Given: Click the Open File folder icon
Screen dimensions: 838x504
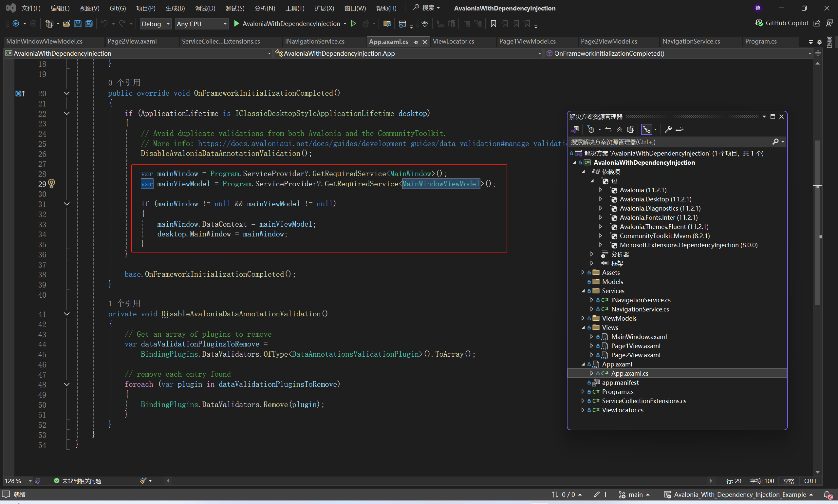Looking at the screenshot, I should [66, 24].
